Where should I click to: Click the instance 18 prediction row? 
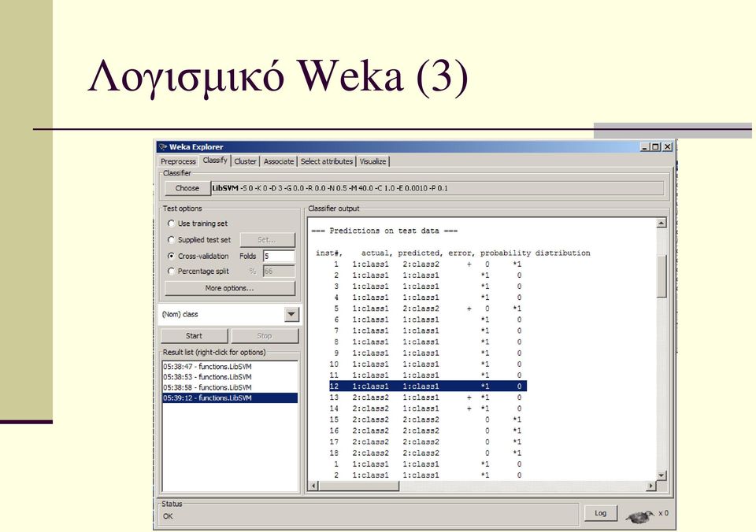(x=426, y=453)
